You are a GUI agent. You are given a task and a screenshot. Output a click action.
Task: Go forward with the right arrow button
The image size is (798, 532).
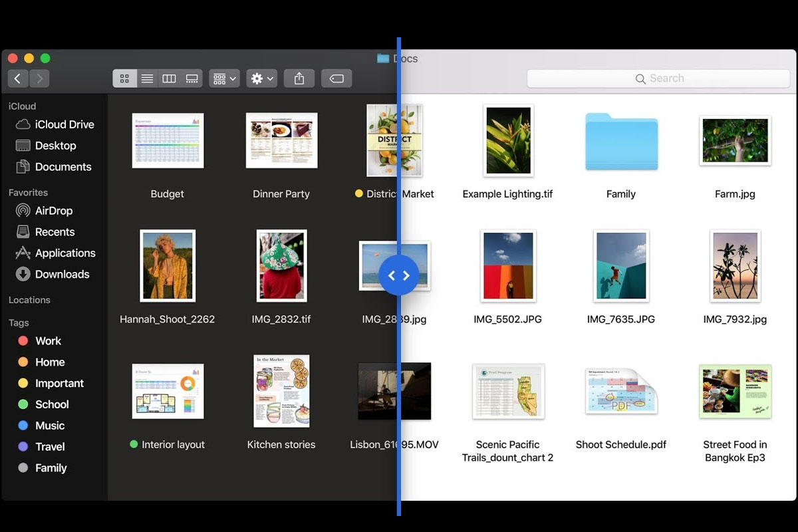[x=39, y=79]
